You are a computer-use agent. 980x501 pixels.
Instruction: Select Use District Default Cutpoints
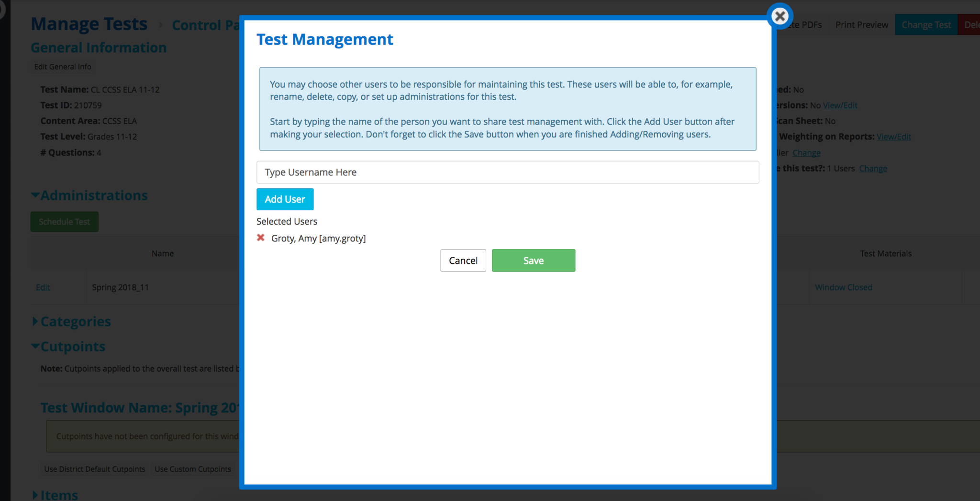[95, 469]
